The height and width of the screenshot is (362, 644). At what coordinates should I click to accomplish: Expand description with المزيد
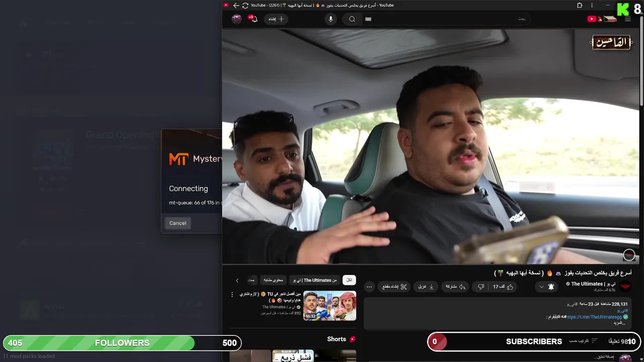pyautogui.click(x=618, y=323)
